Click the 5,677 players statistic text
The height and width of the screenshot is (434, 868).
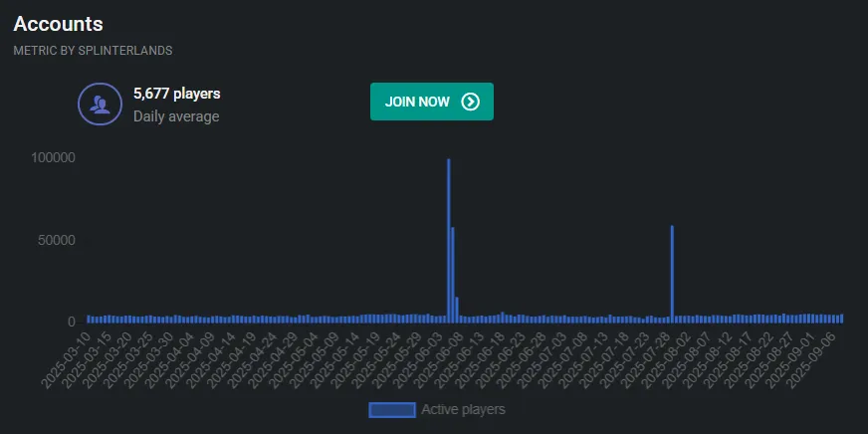[x=176, y=94]
